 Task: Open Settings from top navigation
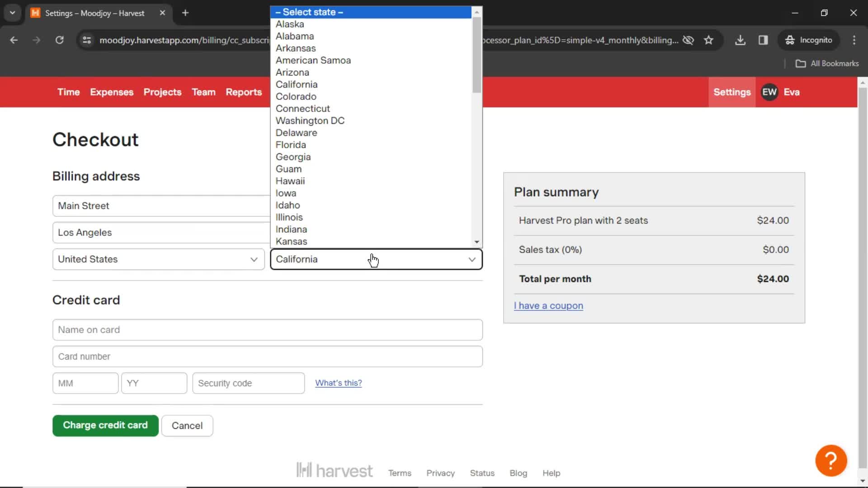(x=732, y=92)
